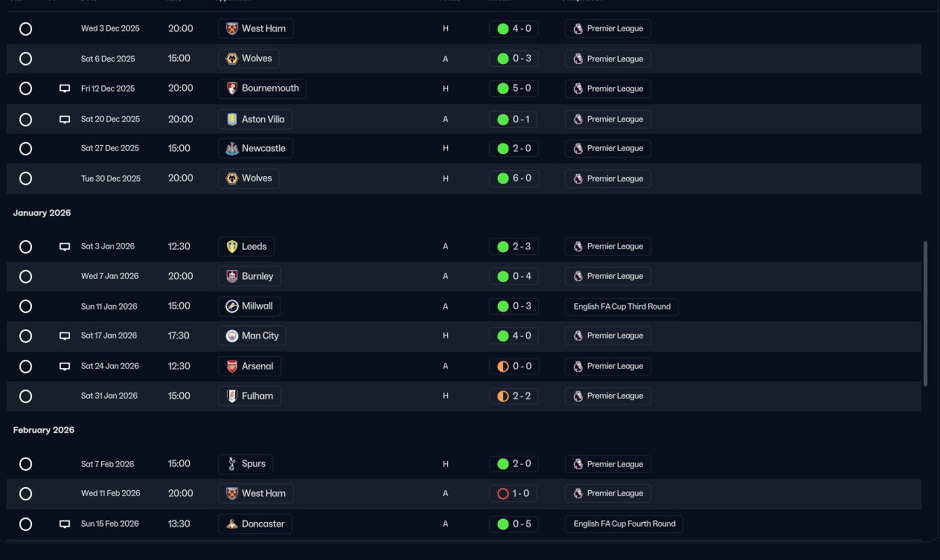Screen dimensions: 940x560
Task: Open the English FA Cup Fourth Round tag
Action: coord(624,524)
